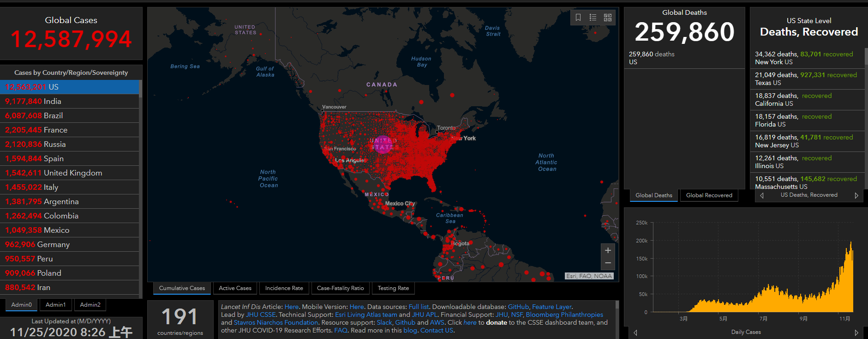Switch to the Active Cases tab

click(x=235, y=288)
